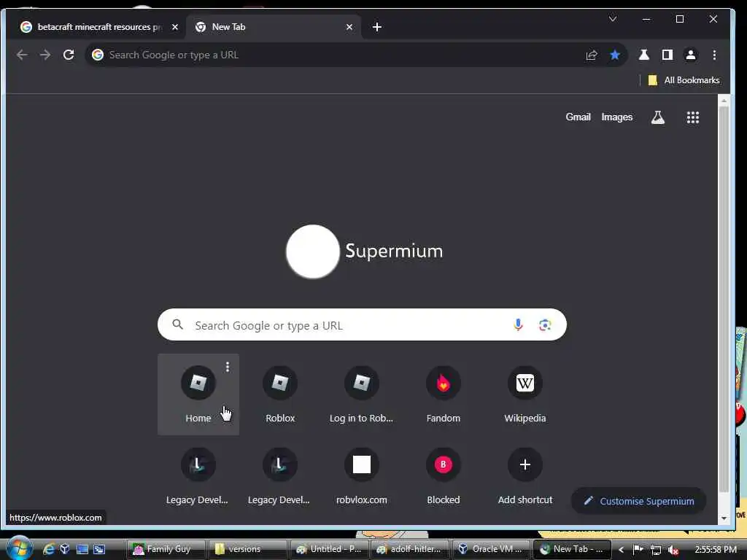The width and height of the screenshot is (747, 560).
Task: Open the robvlox.com shortcut tile
Action: click(362, 476)
